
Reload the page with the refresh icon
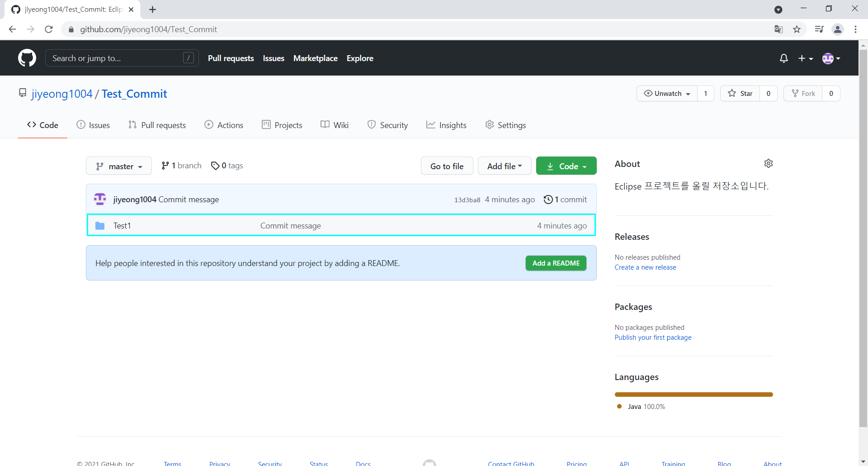pyautogui.click(x=49, y=29)
